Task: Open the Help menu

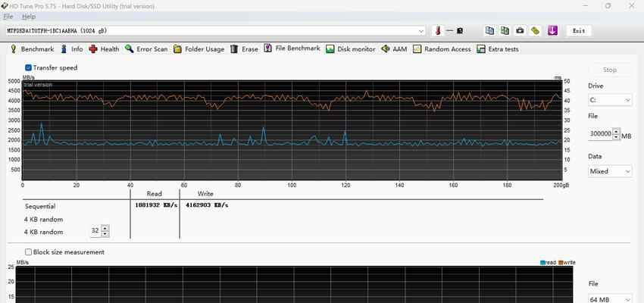Action: [29, 17]
